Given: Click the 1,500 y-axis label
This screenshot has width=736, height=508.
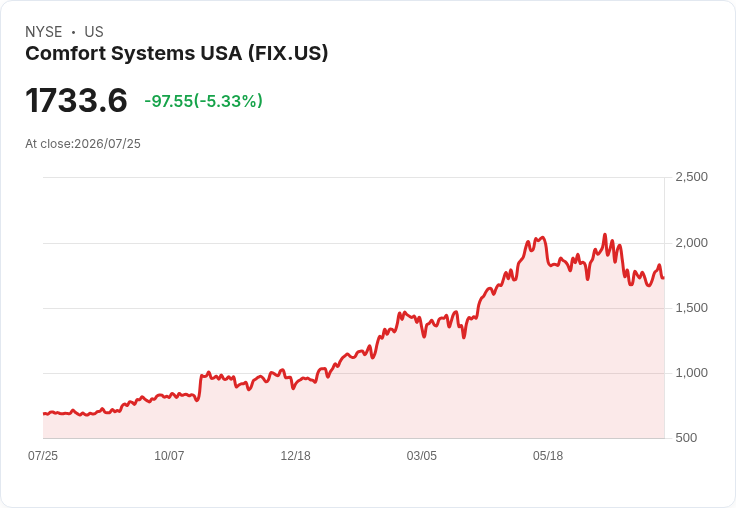Looking at the screenshot, I should coord(691,308).
